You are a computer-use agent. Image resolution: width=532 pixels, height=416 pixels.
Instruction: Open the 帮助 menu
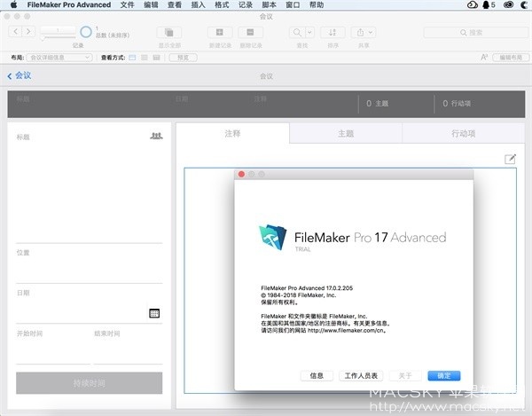tap(317, 4)
